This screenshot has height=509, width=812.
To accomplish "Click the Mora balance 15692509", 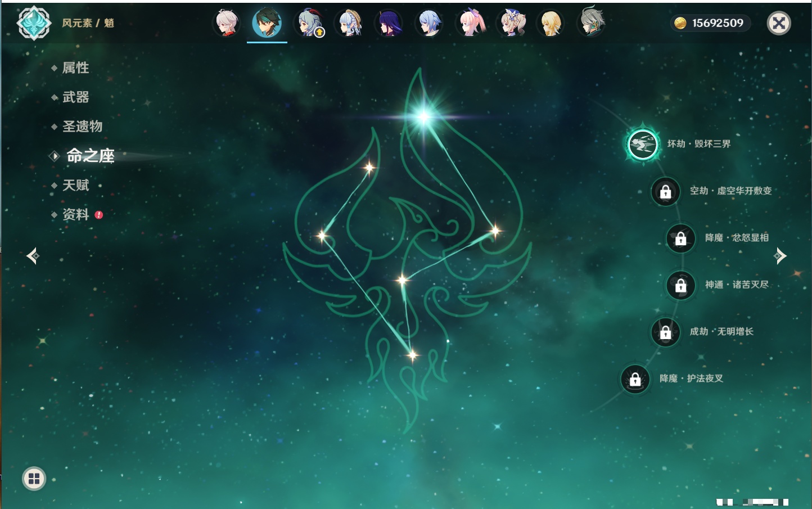I will [718, 23].
